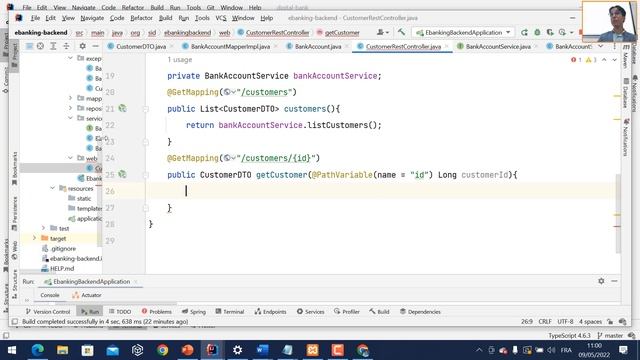Open the Endpoints tool window button
The height and width of the screenshot is (360, 640).
click(271, 311)
